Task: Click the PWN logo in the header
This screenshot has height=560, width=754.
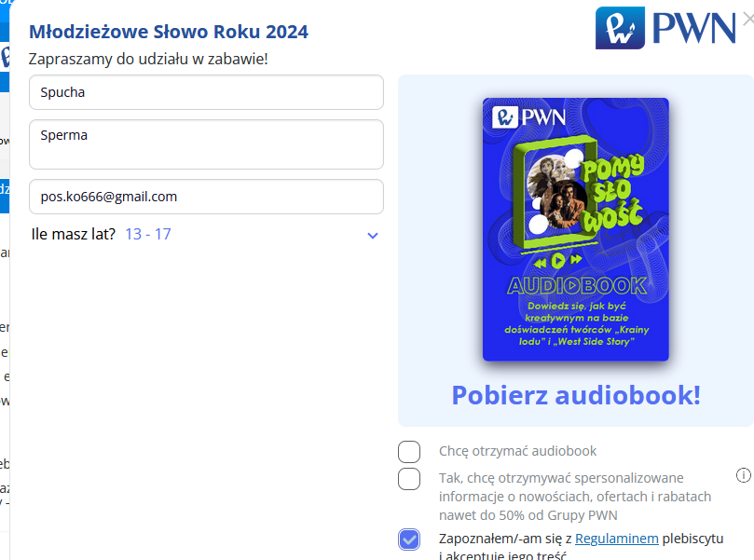Action: click(665, 28)
